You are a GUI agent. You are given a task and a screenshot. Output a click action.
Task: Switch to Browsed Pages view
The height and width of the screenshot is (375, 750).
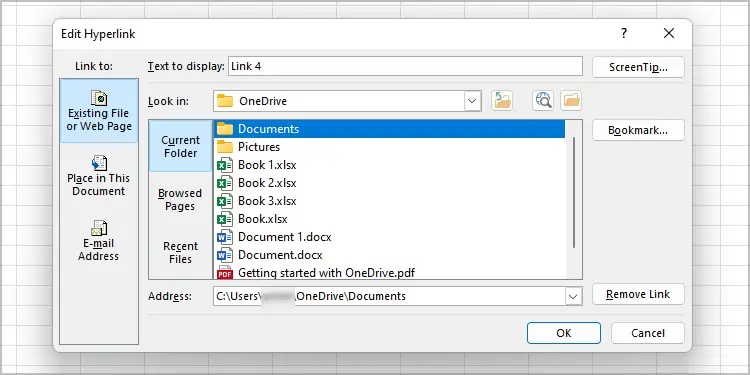coord(180,199)
